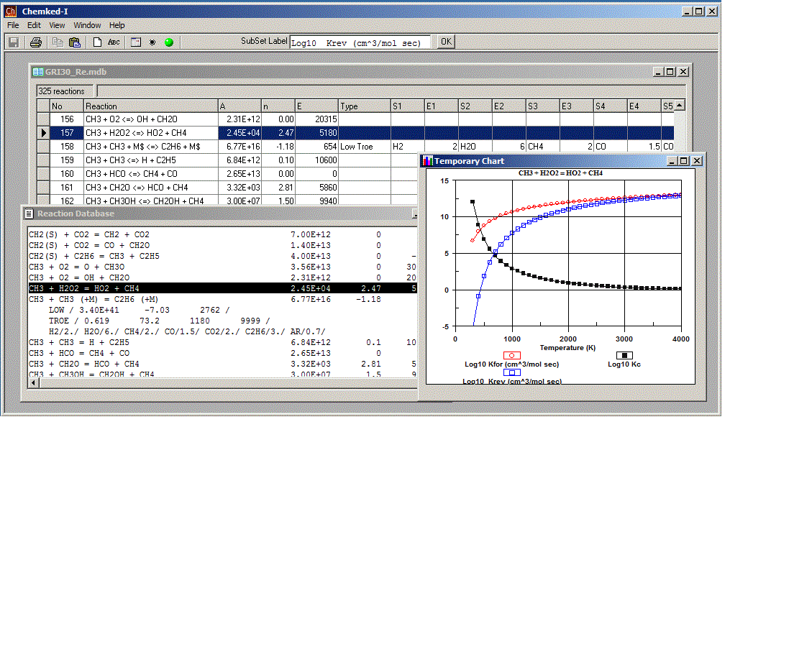Click the table grid toolbar icon
812x652 pixels.
click(x=136, y=42)
